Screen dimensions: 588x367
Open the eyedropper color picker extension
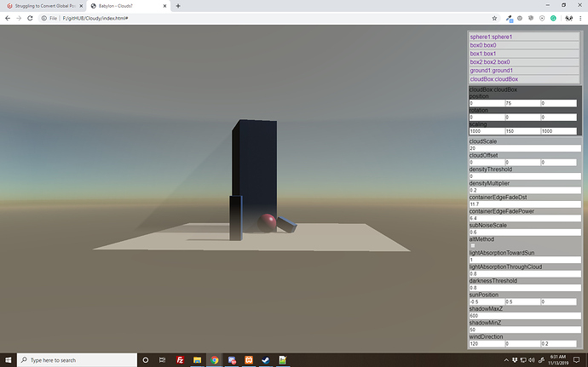[509, 18]
